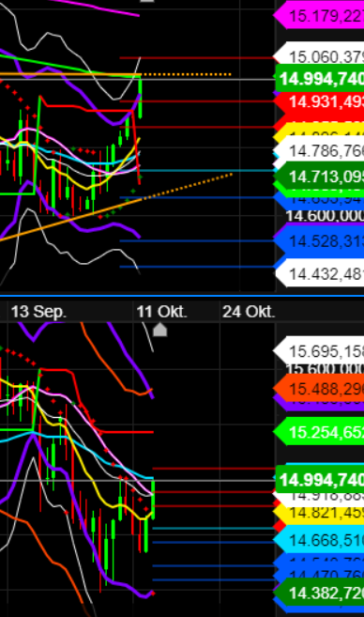Screen dimensions: 364x617
Task: Click the white 15.060,37 price label
Action: click(319, 55)
